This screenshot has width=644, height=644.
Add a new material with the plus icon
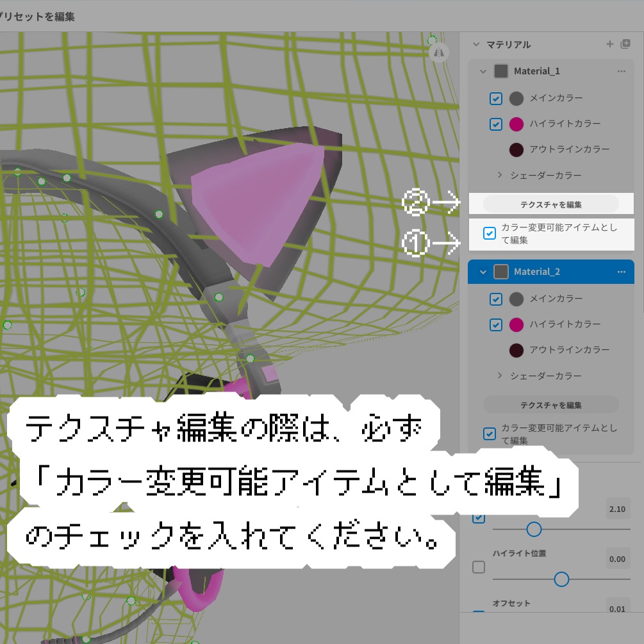(x=609, y=44)
